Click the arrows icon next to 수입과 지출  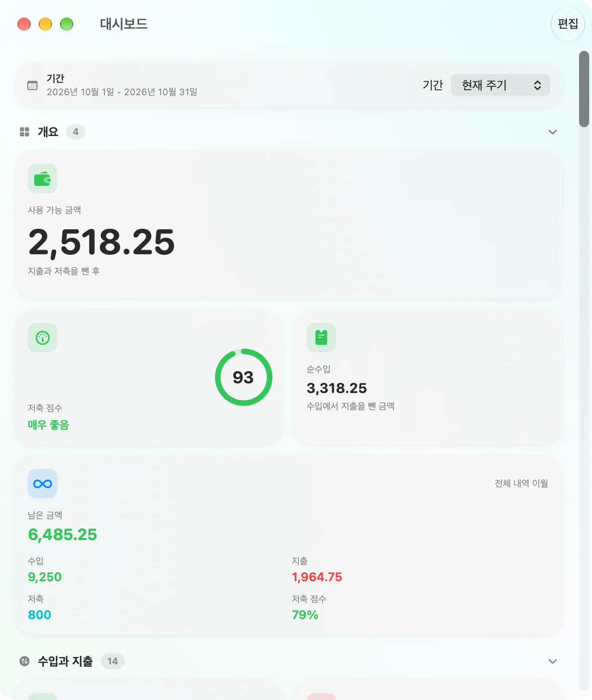coord(25,661)
